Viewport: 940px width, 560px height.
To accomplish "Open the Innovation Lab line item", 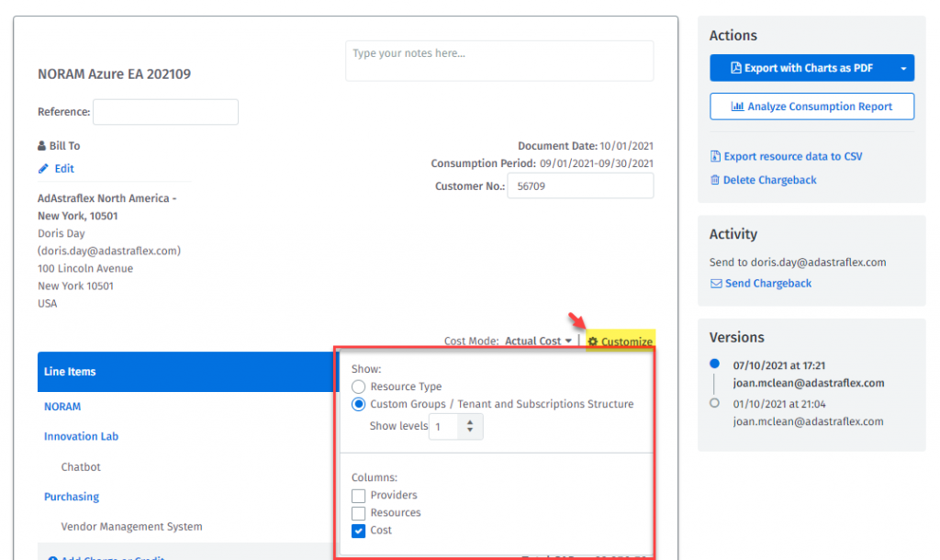I will pyautogui.click(x=81, y=437).
